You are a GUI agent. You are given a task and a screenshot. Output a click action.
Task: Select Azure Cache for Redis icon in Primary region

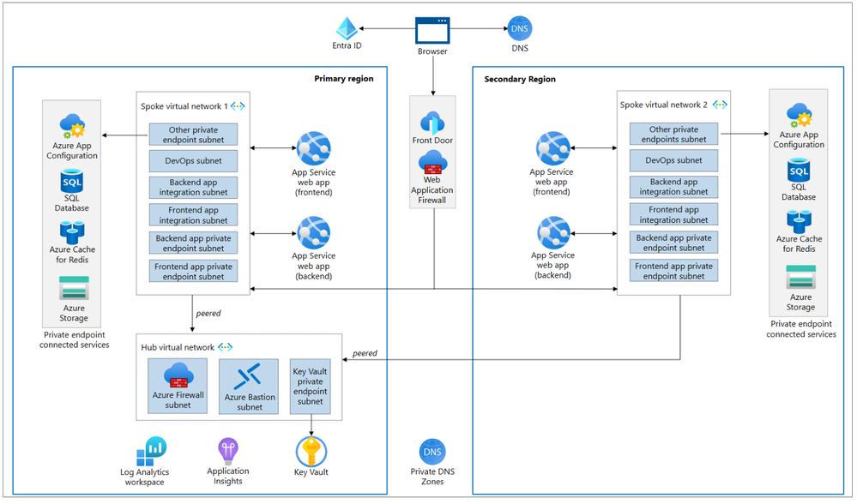(x=71, y=232)
